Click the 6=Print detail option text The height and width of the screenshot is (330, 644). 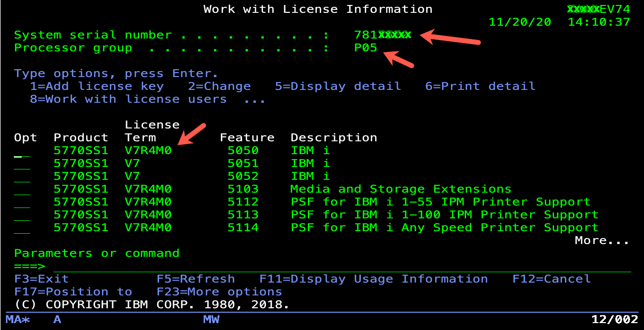point(480,86)
